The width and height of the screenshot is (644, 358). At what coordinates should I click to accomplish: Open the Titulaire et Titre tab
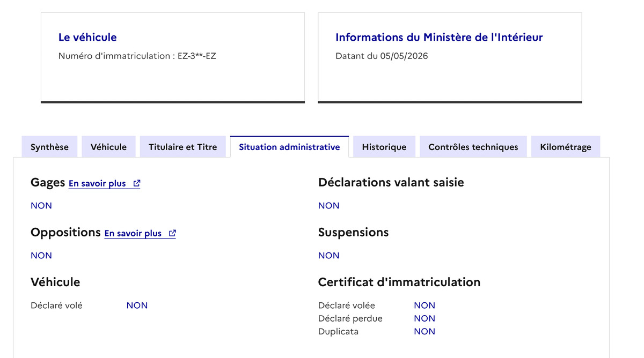pyautogui.click(x=183, y=147)
